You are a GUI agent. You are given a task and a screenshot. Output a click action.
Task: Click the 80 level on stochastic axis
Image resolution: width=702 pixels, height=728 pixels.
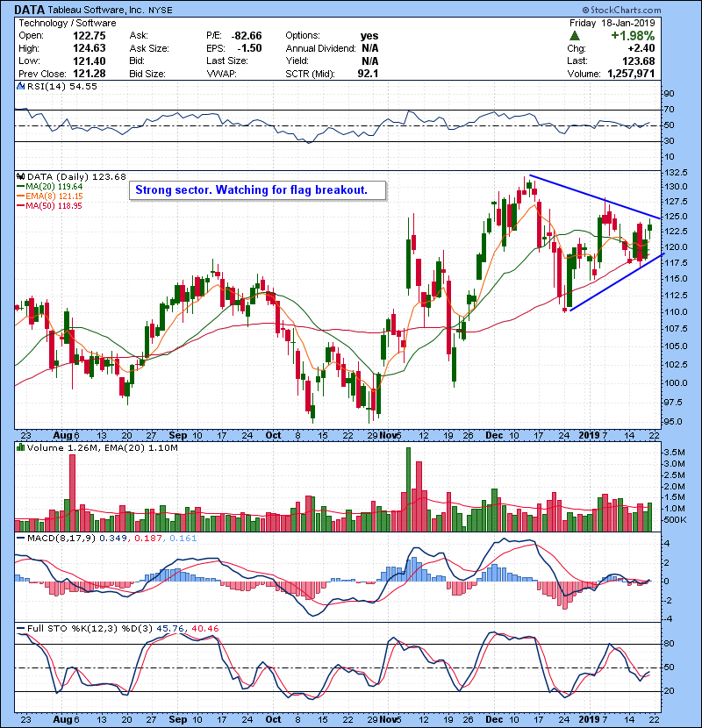670,644
